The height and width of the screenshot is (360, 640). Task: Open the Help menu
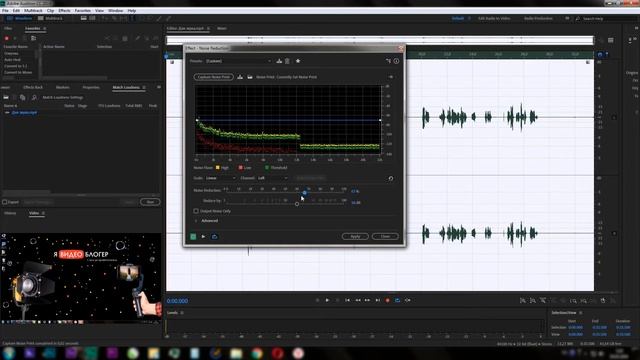(x=132, y=11)
